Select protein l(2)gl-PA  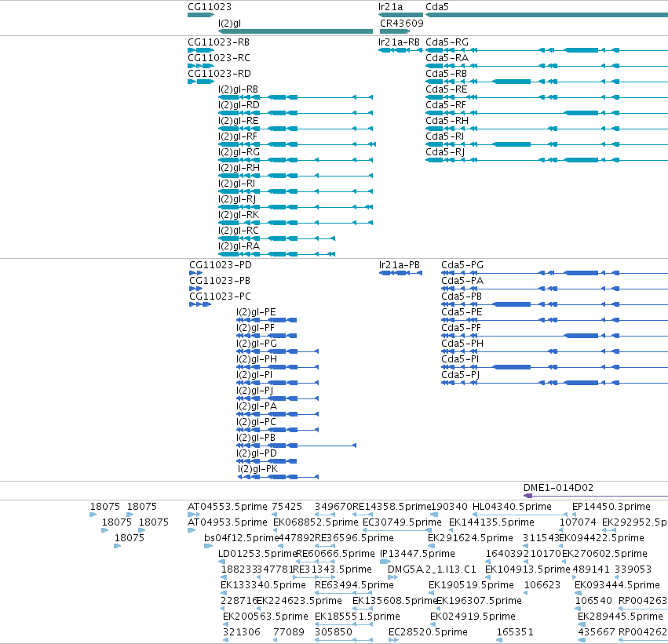click(277, 414)
